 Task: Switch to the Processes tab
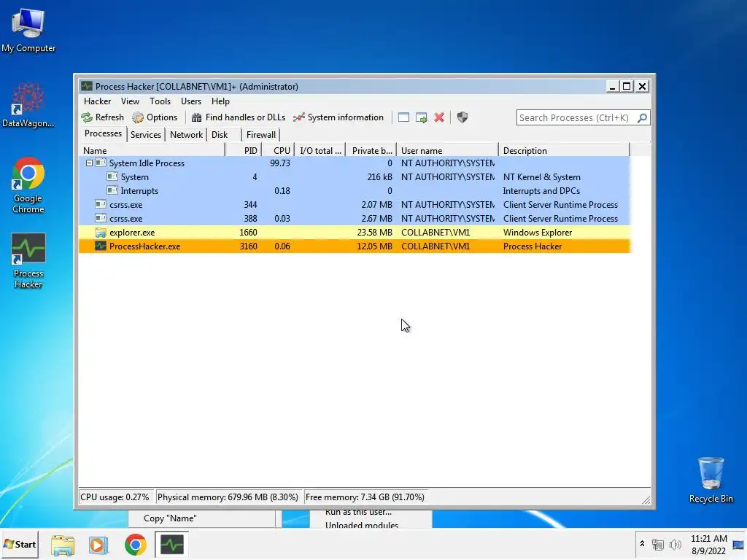[103, 134]
